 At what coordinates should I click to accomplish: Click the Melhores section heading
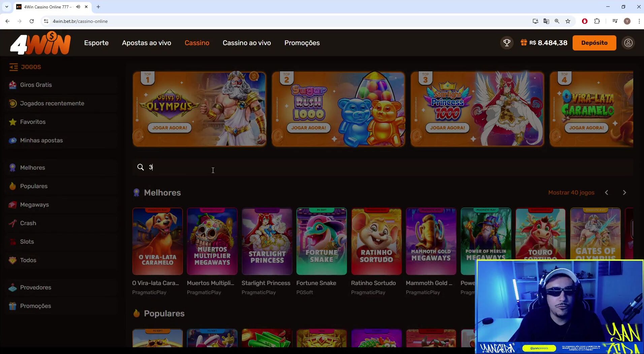tap(162, 192)
